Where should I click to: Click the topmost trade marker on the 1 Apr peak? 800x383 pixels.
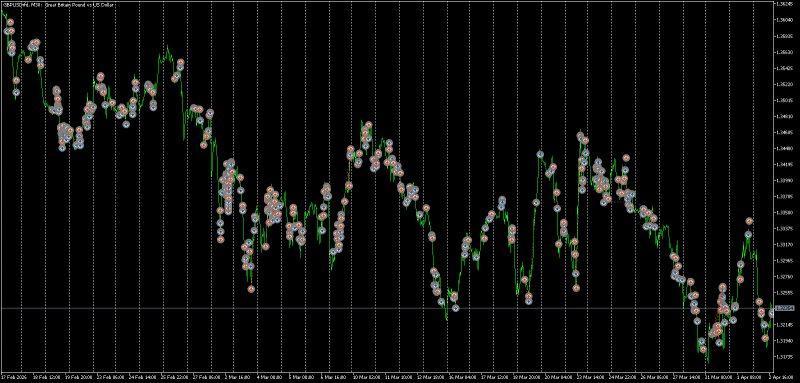click(x=749, y=221)
